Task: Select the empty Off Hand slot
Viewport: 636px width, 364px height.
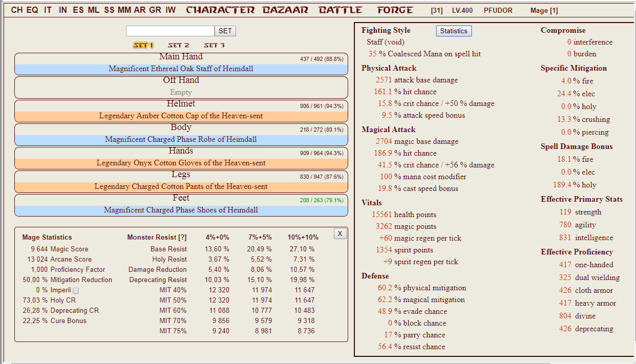Action: pyautogui.click(x=181, y=92)
